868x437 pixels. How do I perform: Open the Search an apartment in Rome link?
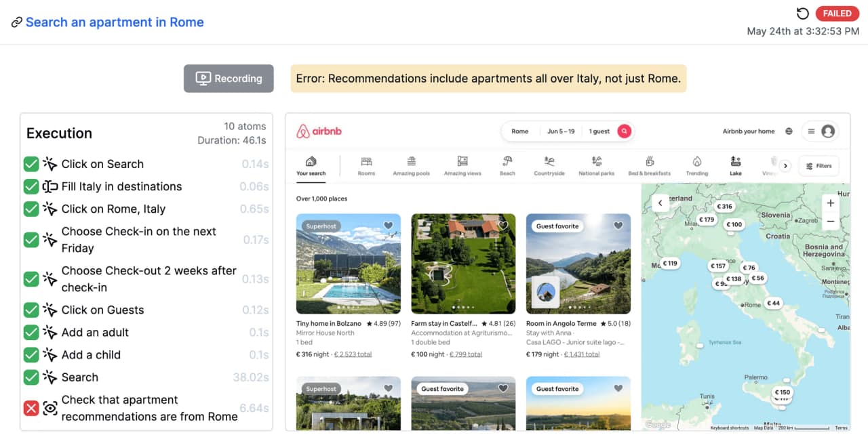tap(115, 22)
